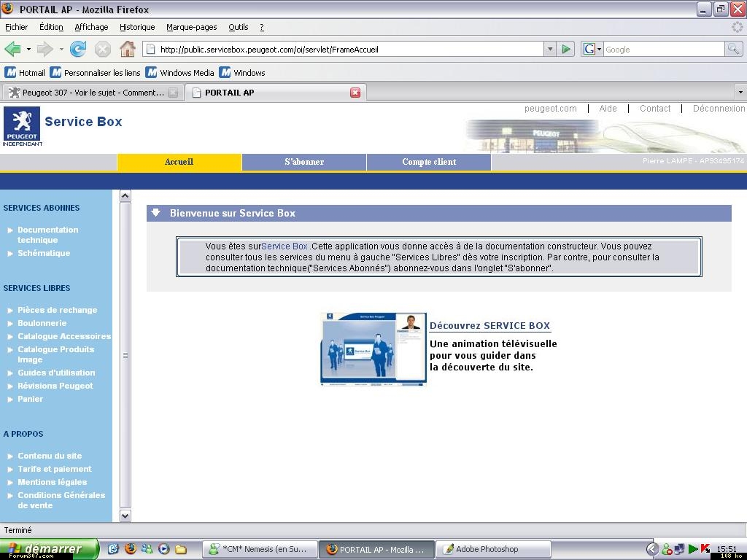Launch Windows Media Player from quick launch

click(163, 549)
